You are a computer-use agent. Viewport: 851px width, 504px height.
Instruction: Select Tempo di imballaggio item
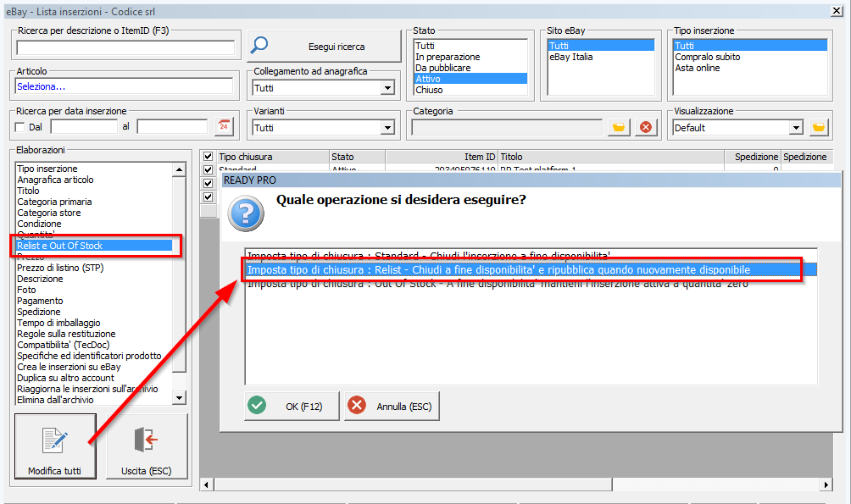[x=58, y=323]
